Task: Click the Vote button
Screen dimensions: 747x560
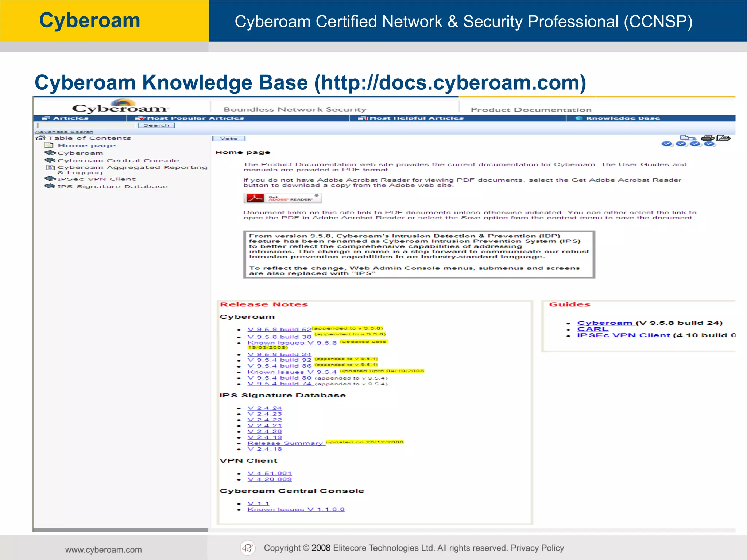Action: pos(229,139)
